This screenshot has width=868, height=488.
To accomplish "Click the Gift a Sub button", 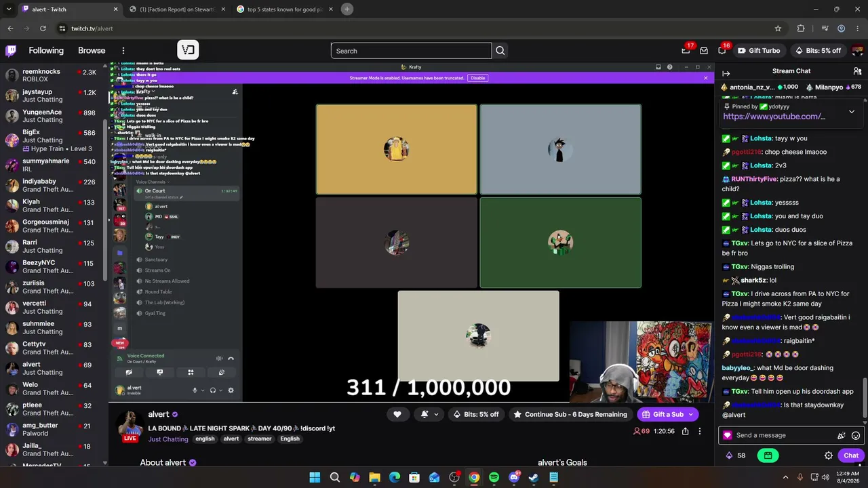I will pyautogui.click(x=663, y=414).
